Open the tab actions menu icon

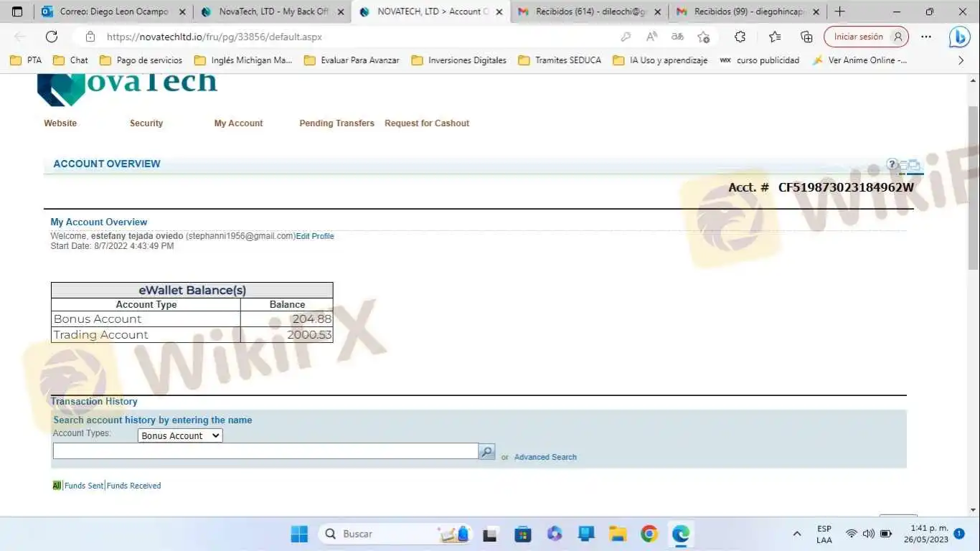coord(18,11)
